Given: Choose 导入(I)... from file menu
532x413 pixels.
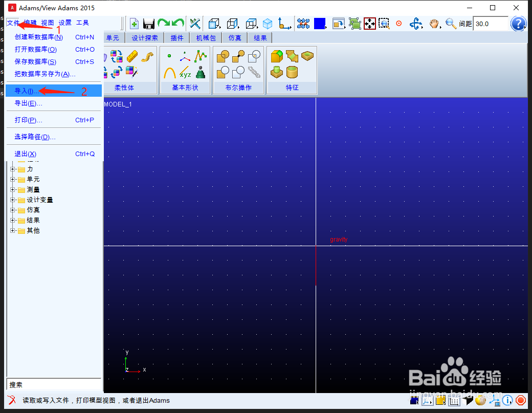Looking at the screenshot, I should click(x=54, y=91).
